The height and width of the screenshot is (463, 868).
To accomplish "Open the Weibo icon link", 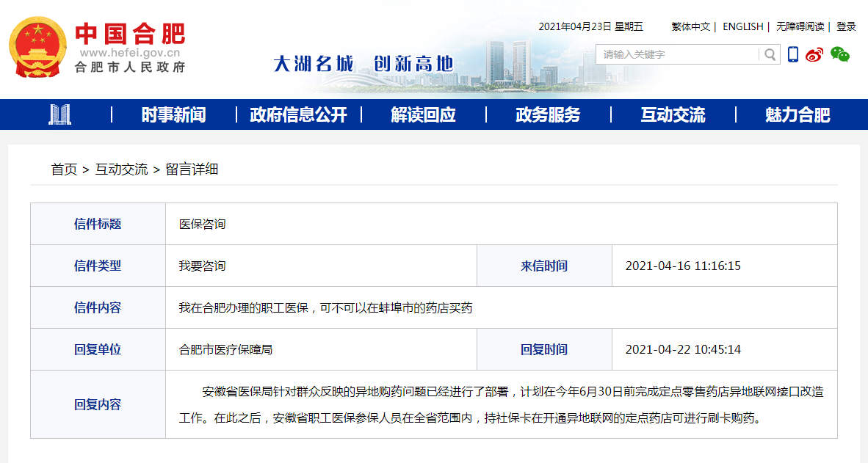I will [x=814, y=54].
